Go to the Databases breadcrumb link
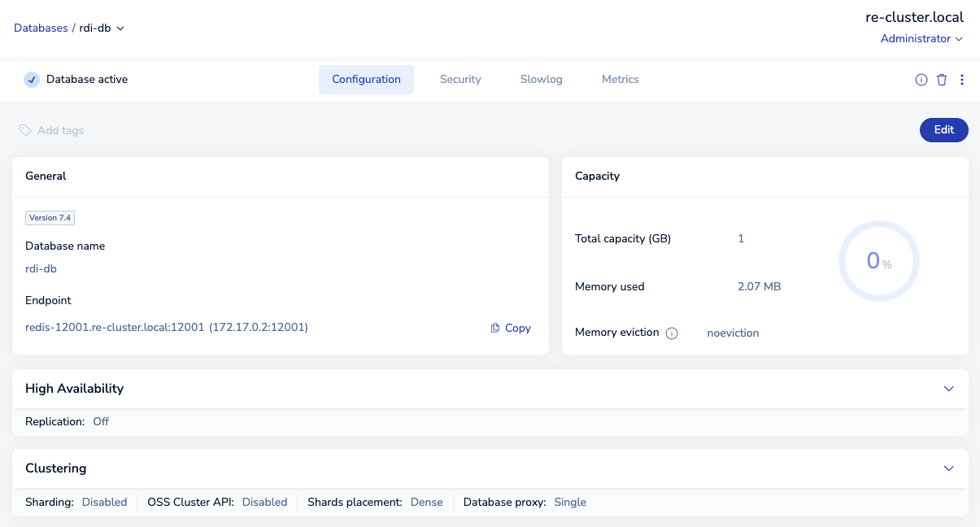 tap(41, 28)
